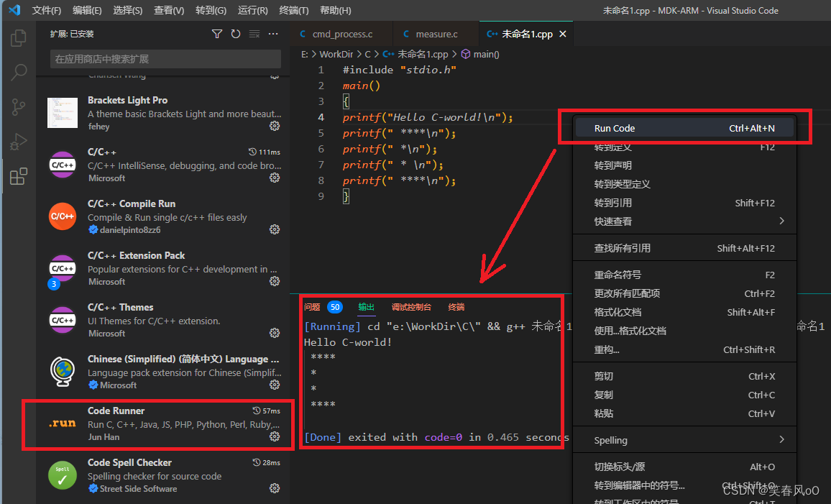Image resolution: width=831 pixels, height=504 pixels.
Task: Select 重构... in context menu
Action: pyautogui.click(x=684, y=349)
